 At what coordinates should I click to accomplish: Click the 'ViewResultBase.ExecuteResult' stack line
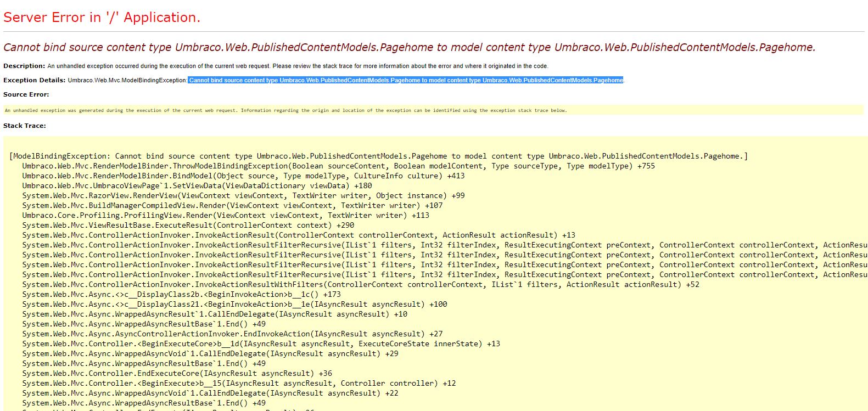point(188,226)
